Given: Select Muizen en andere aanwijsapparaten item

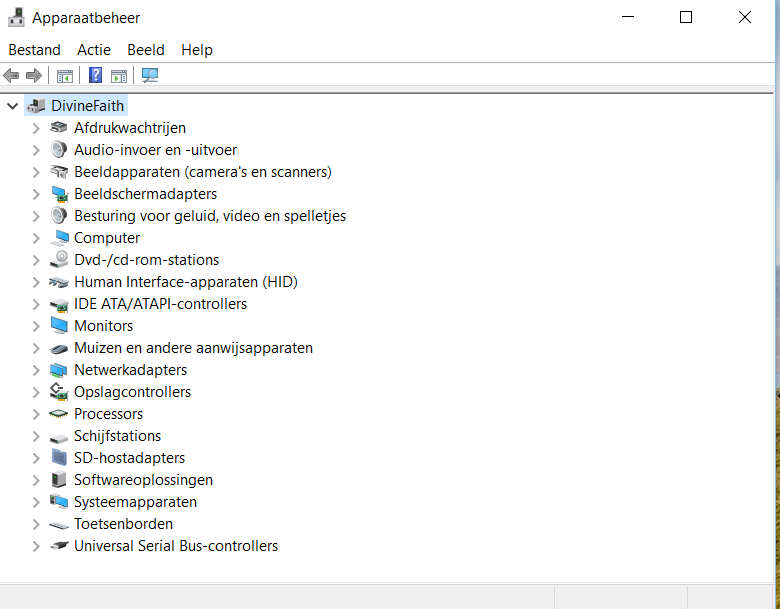Looking at the screenshot, I should (x=194, y=348).
